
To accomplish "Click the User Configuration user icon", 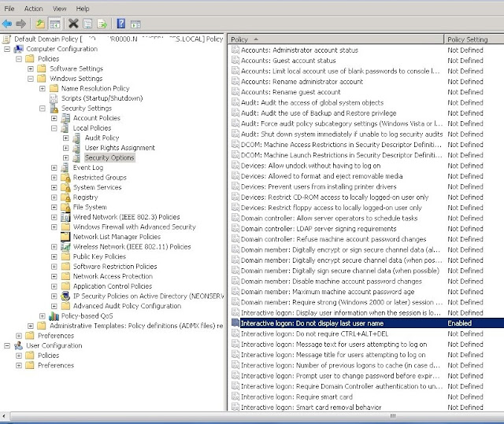I will [x=19, y=345].
